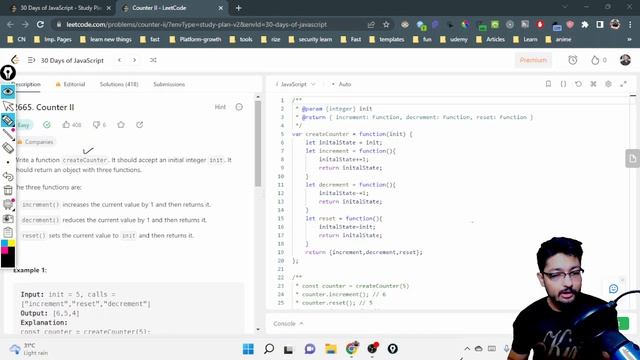Click the thumbs down dislike icon
Image resolution: width=640 pixels, height=360 pixels.
(x=96, y=124)
